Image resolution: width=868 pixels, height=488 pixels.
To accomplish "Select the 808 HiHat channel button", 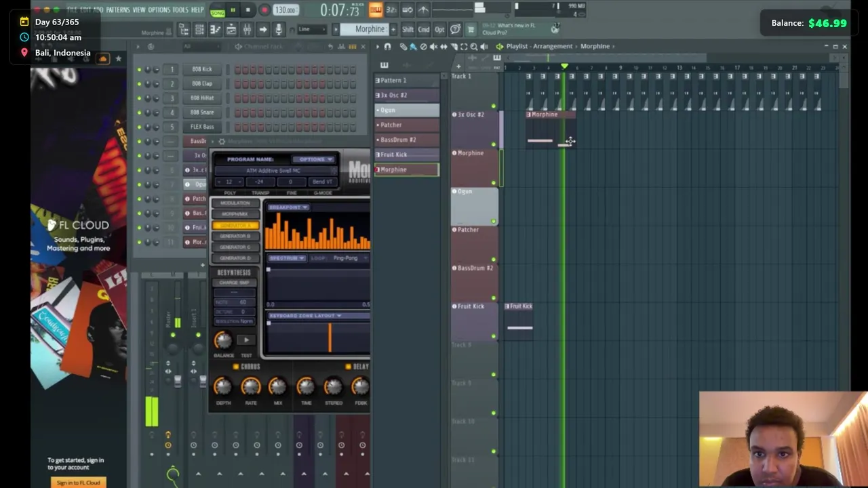I will coord(202,98).
